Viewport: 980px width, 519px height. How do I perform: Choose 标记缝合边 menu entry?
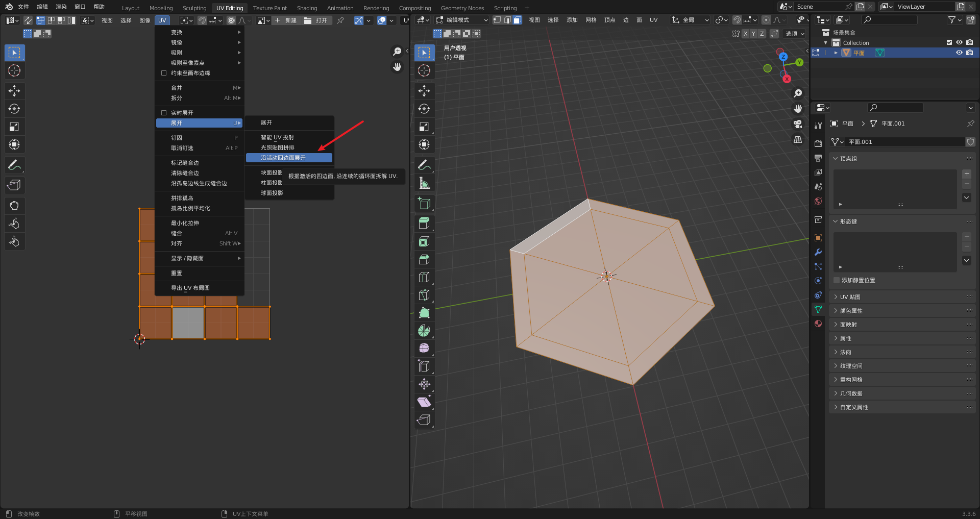point(199,163)
